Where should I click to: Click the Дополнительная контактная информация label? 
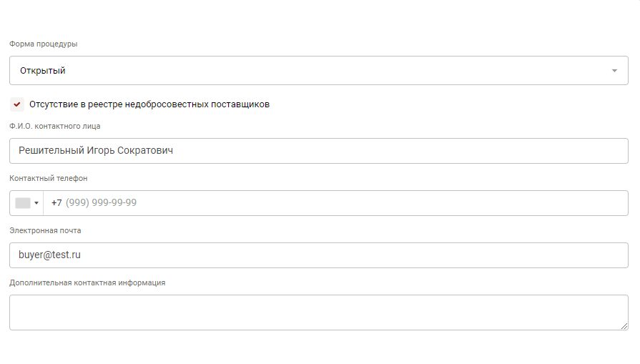point(87,282)
